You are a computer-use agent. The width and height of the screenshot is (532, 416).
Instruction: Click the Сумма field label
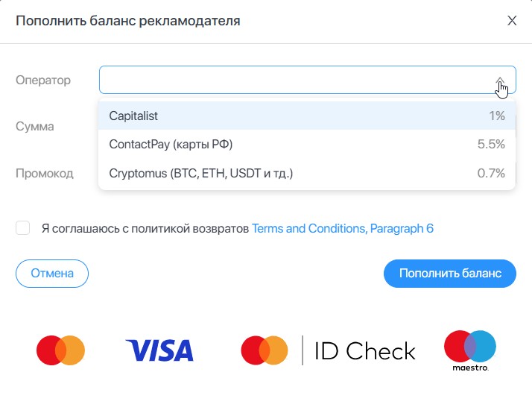pos(35,127)
